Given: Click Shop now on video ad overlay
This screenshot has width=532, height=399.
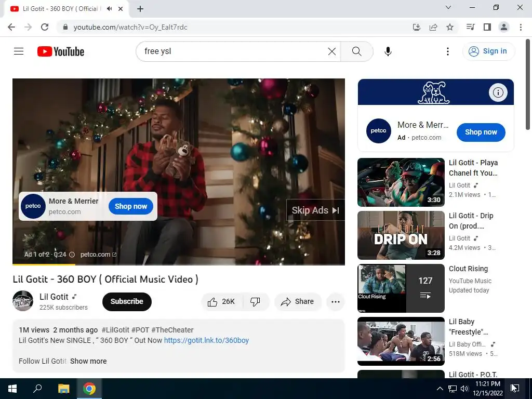Looking at the screenshot, I should pyautogui.click(x=130, y=206).
